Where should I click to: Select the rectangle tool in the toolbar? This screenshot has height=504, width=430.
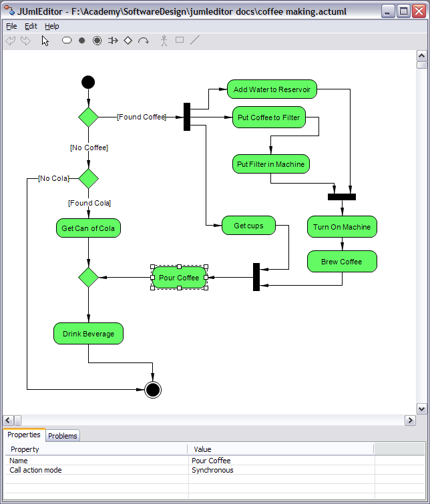[180, 40]
